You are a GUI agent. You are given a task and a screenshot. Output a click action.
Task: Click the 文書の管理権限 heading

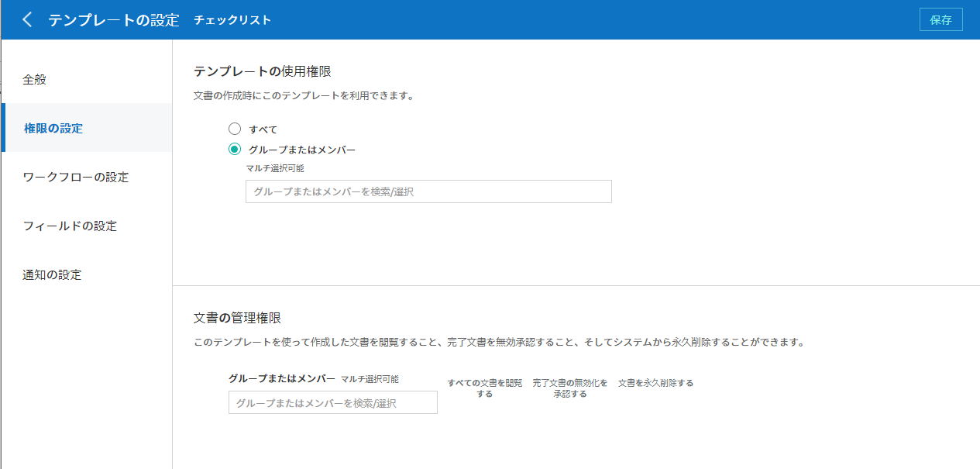[237, 318]
